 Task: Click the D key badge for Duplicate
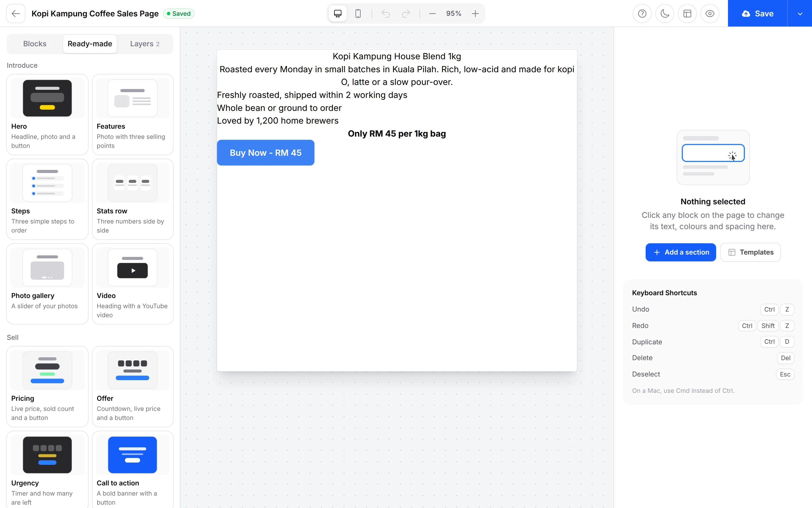pos(787,342)
